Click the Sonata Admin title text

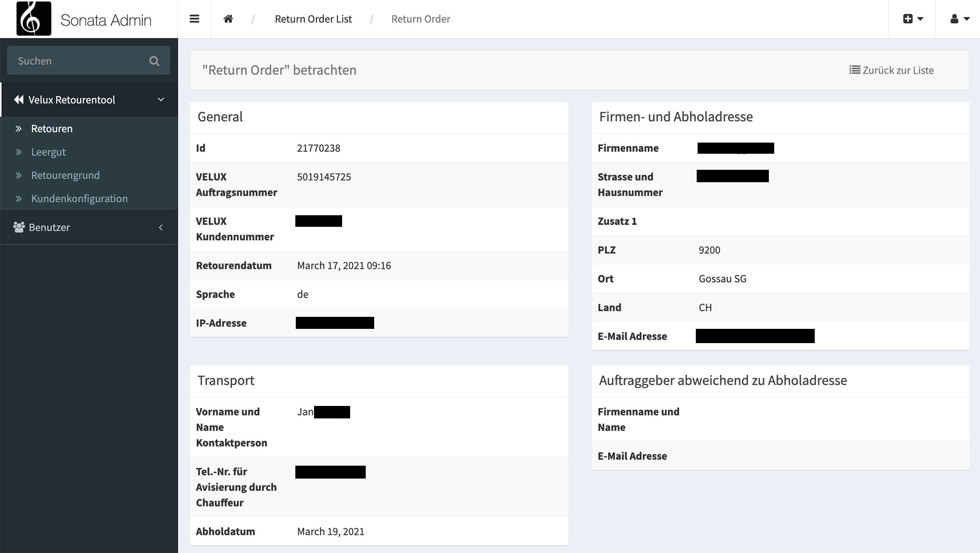[106, 20]
